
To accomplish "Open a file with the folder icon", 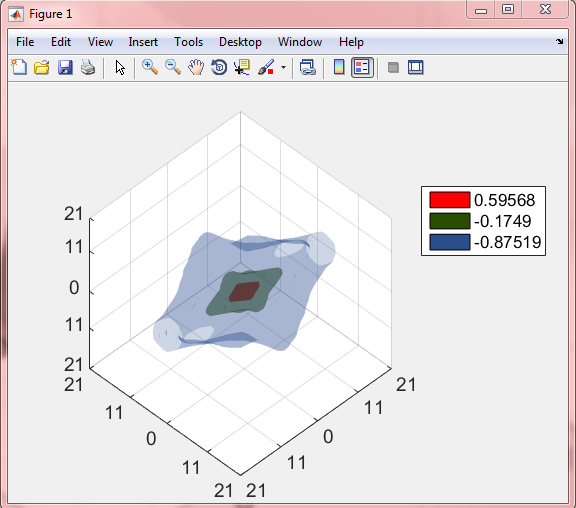I will (x=42, y=68).
